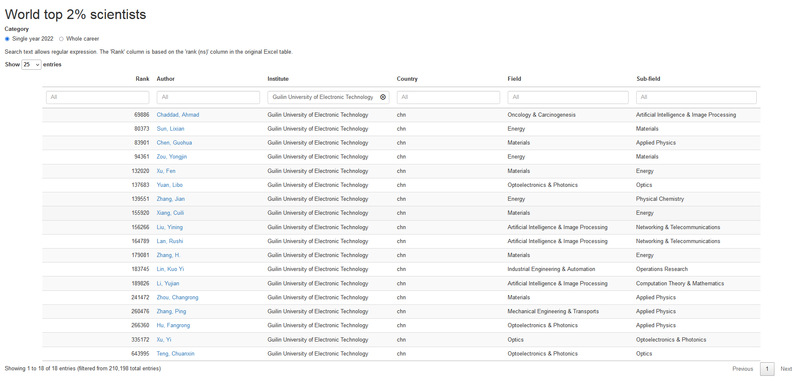Image resolution: width=798 pixels, height=383 pixels.
Task: Click the Author filter input field
Action: click(x=208, y=97)
